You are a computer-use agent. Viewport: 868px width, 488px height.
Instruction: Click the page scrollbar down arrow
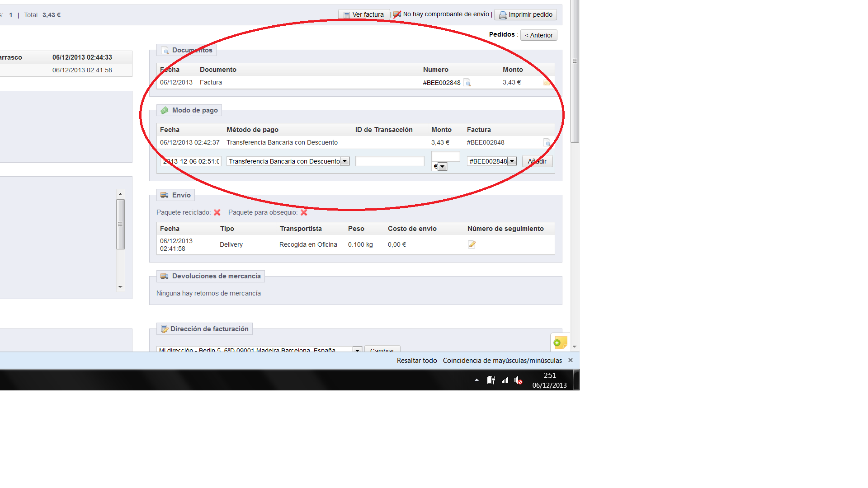[x=575, y=347]
